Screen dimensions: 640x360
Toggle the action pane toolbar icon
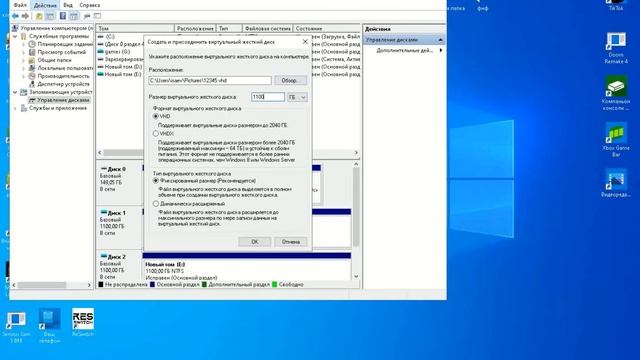74,16
